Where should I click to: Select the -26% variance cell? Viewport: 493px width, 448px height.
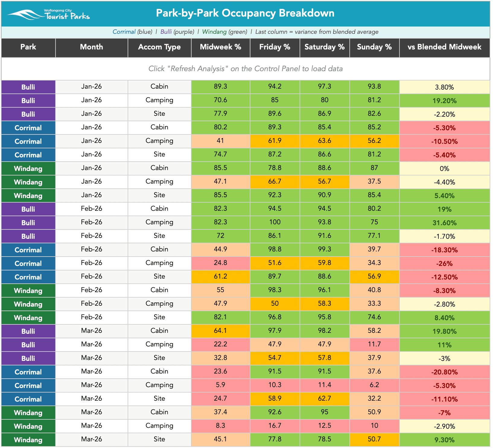point(445,263)
